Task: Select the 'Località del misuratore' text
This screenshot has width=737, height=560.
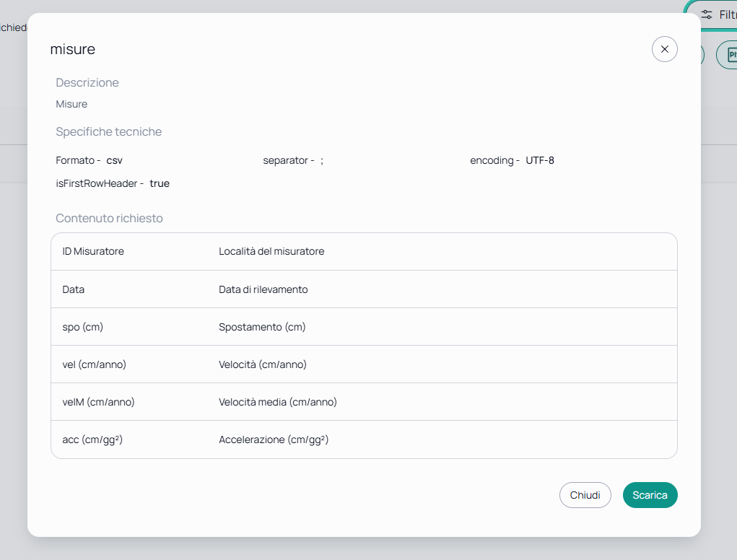Action: pos(271,251)
